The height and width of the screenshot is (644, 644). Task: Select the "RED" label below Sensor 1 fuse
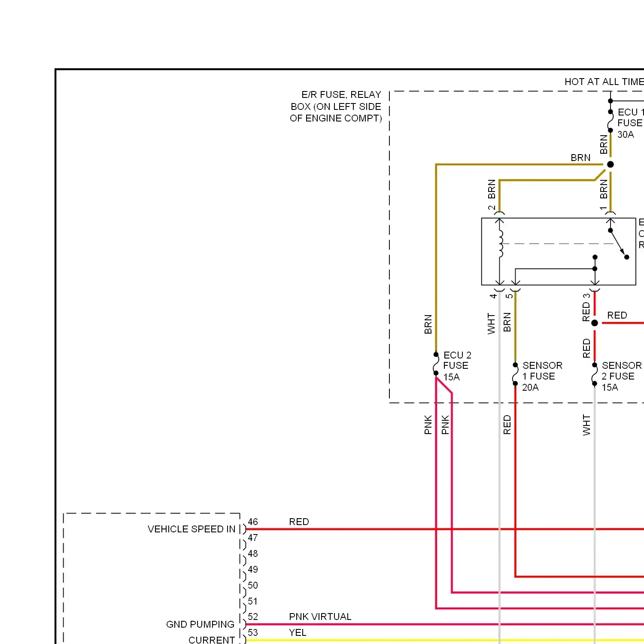pos(507,425)
